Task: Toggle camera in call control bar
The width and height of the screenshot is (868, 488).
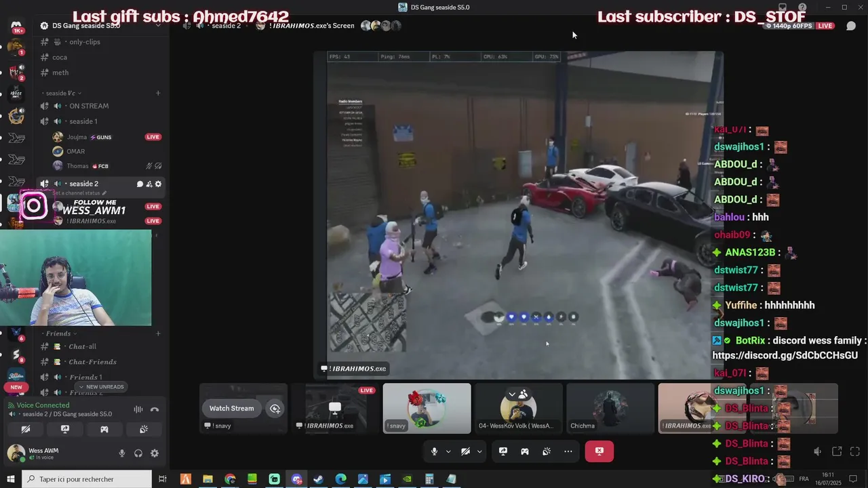Action: [x=466, y=451]
